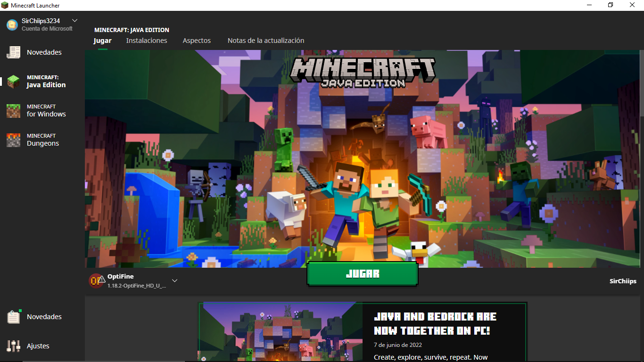Select the Jugar tab
644x362 pixels.
102,41
